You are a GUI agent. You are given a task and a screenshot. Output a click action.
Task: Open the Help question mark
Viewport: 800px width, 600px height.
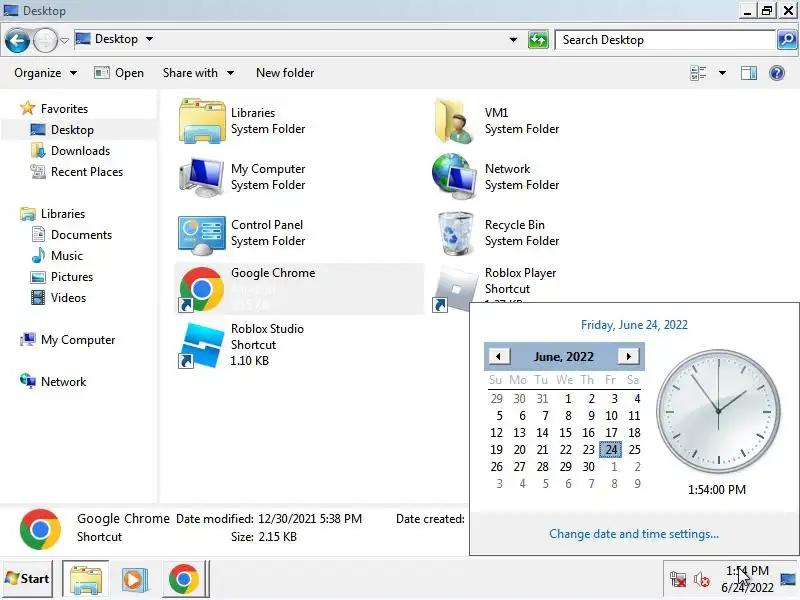click(777, 73)
